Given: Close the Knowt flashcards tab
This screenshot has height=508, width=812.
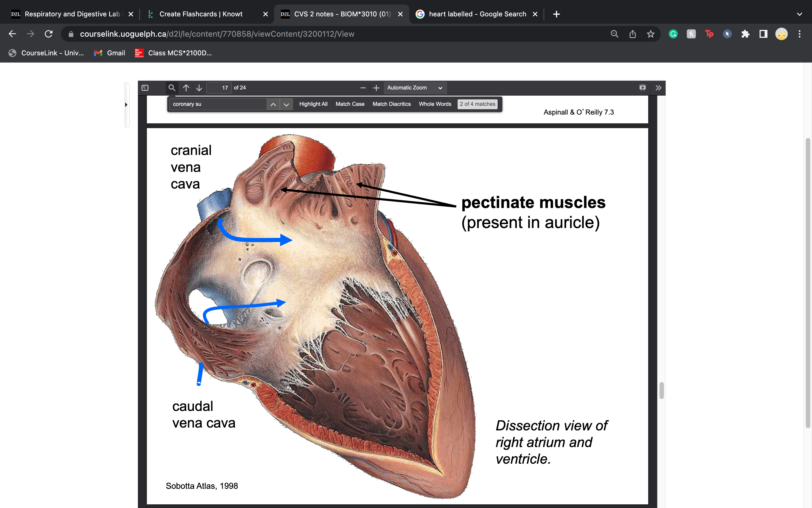Looking at the screenshot, I should (x=265, y=14).
